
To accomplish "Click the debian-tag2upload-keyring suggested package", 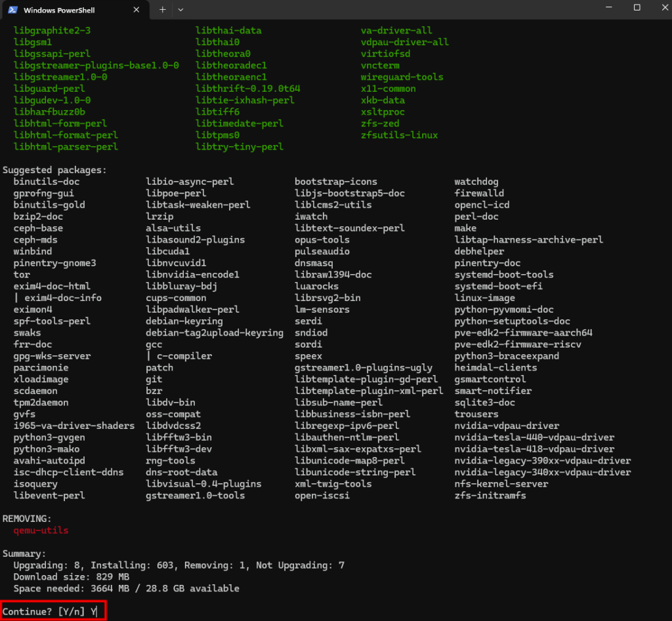I will pyautogui.click(x=215, y=332).
